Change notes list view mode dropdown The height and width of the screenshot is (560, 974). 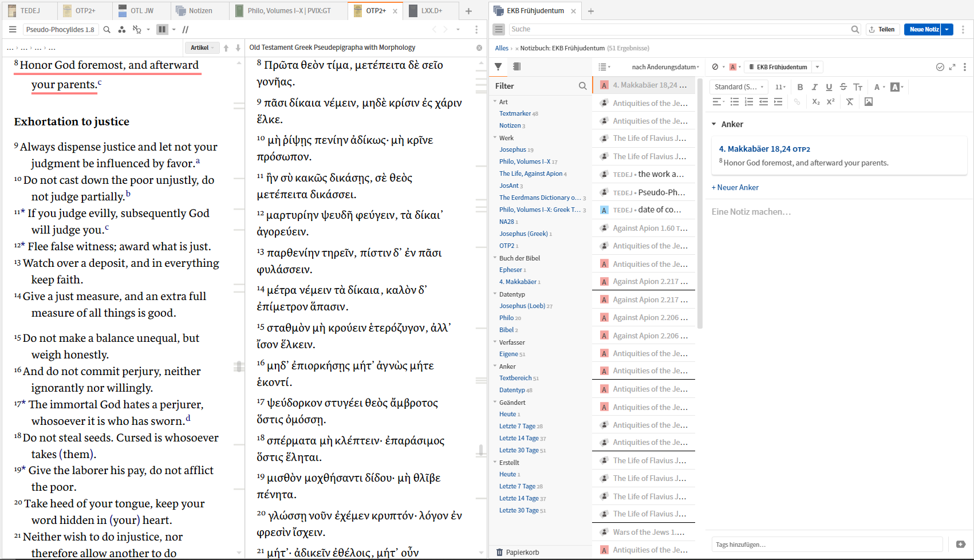604,67
